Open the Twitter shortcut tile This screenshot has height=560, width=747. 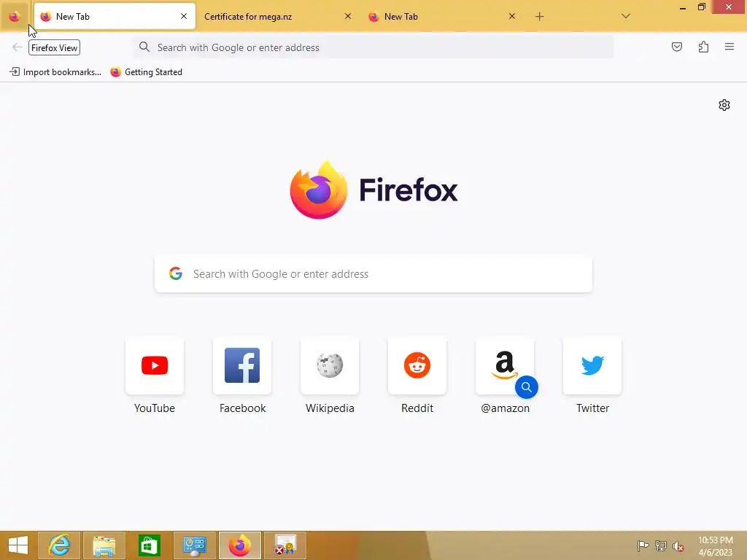click(592, 365)
